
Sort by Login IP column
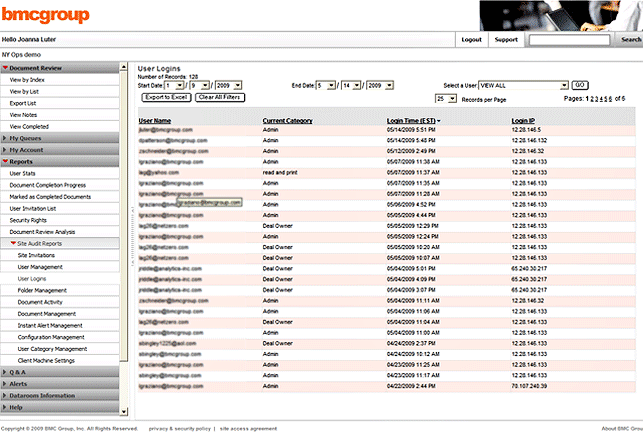click(x=523, y=121)
